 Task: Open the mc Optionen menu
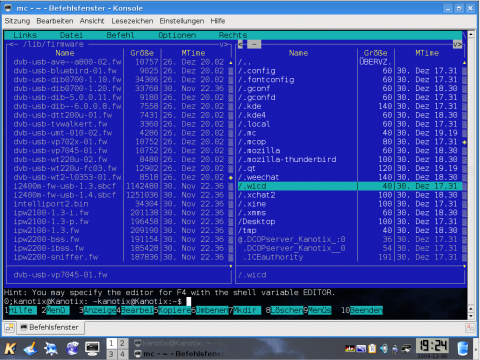pos(177,35)
